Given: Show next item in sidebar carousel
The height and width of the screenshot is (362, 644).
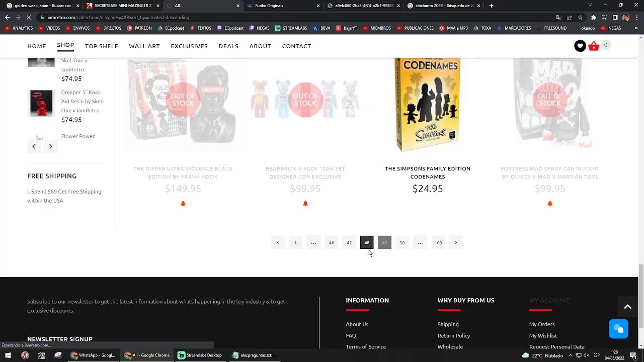Looking at the screenshot, I should 51,146.
